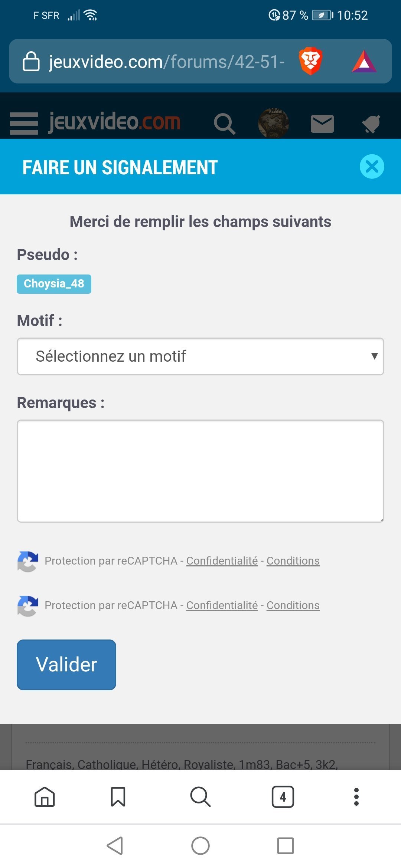Click inside the Remarques text area

(200, 471)
